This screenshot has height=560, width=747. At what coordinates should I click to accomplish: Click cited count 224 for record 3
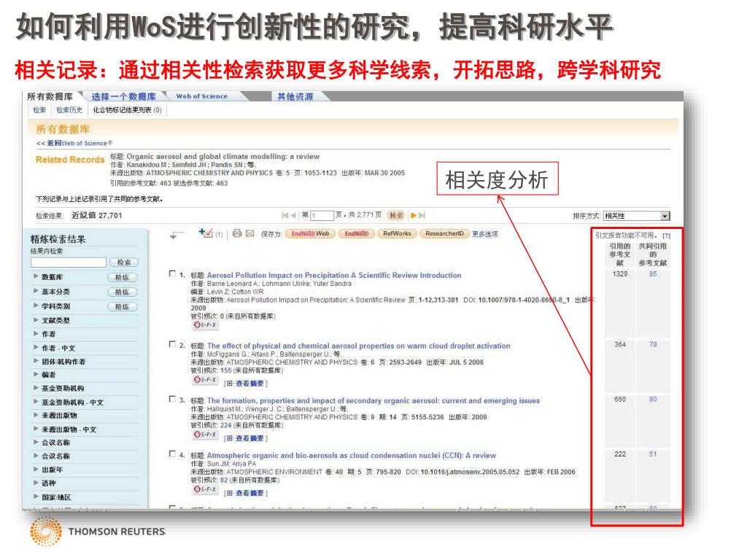(226, 425)
